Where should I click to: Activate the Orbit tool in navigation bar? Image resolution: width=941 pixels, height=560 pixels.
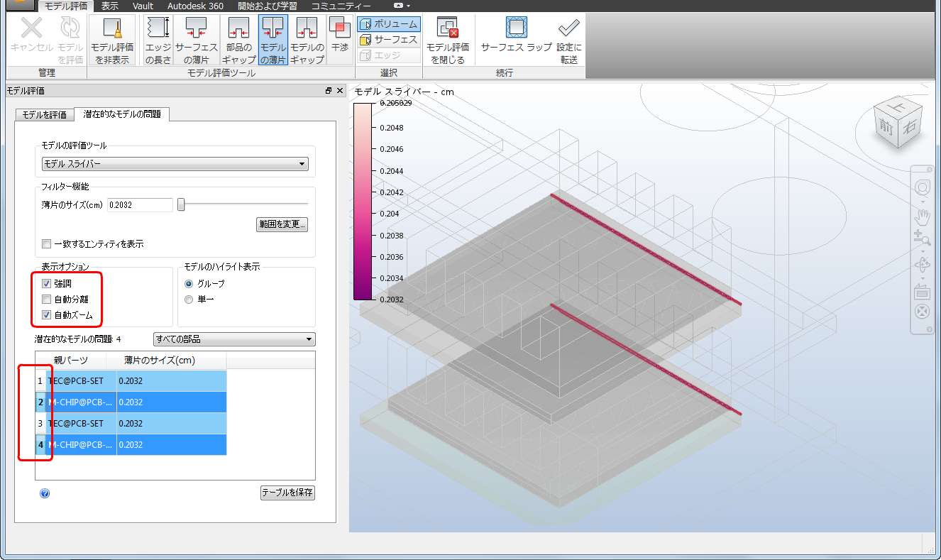923,265
